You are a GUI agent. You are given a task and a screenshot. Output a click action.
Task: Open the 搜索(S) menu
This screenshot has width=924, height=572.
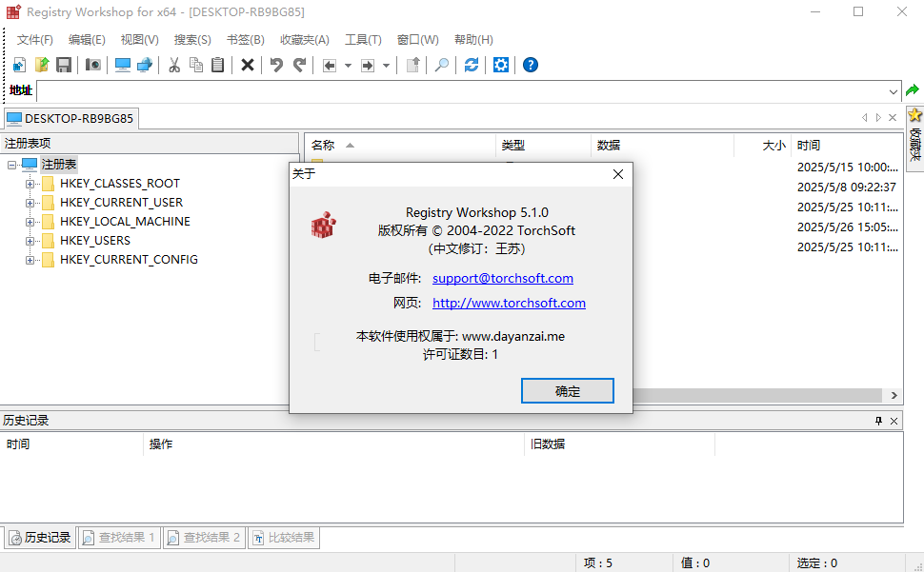pos(192,39)
